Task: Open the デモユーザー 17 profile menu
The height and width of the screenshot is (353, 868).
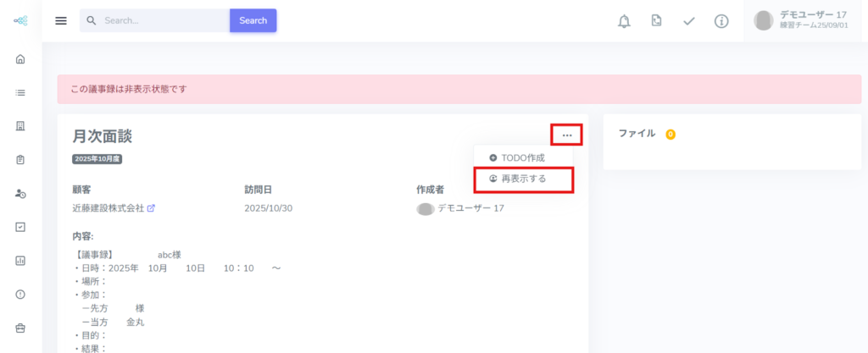Action: [805, 20]
